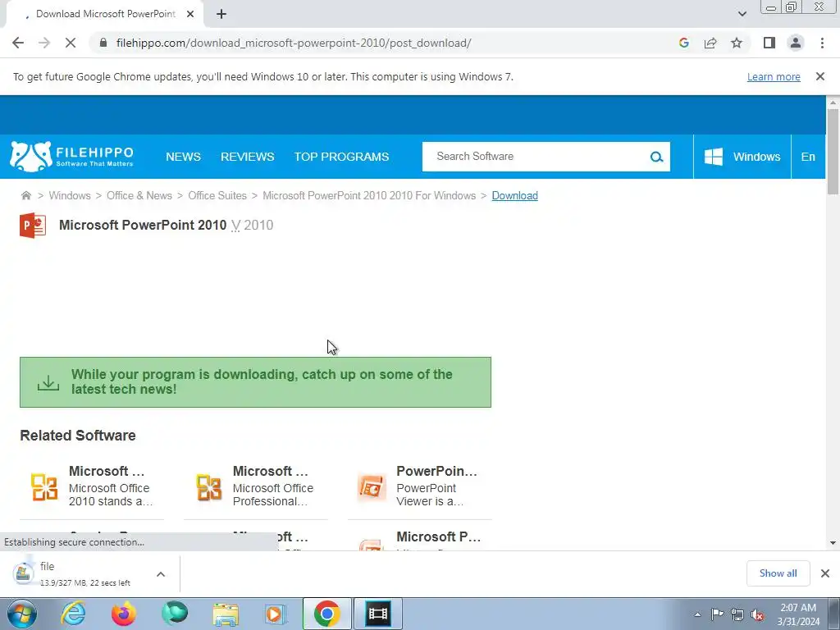This screenshot has height=630, width=840.
Task: Open the Windows platform selector
Action: click(742, 157)
